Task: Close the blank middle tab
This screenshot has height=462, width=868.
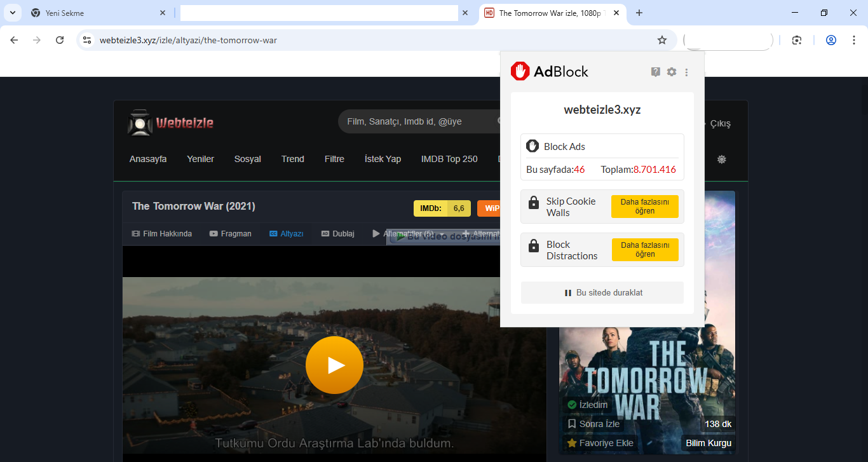Action: pyautogui.click(x=465, y=13)
